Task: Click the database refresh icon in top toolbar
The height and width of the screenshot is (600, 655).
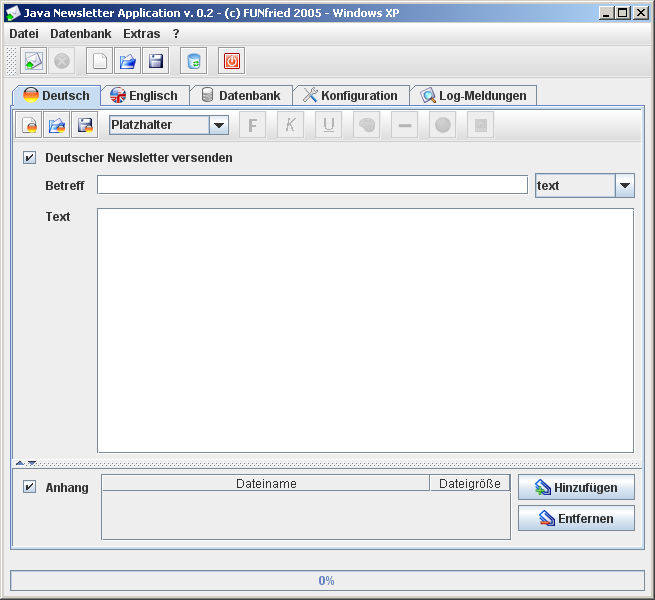Action: click(x=193, y=61)
